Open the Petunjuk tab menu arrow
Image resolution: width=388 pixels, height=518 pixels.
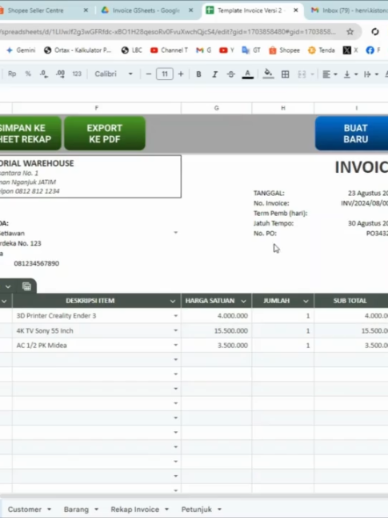(219, 509)
